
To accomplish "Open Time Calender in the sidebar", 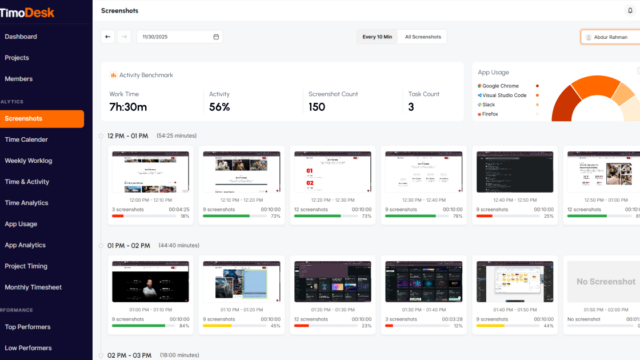I will 26,140.
